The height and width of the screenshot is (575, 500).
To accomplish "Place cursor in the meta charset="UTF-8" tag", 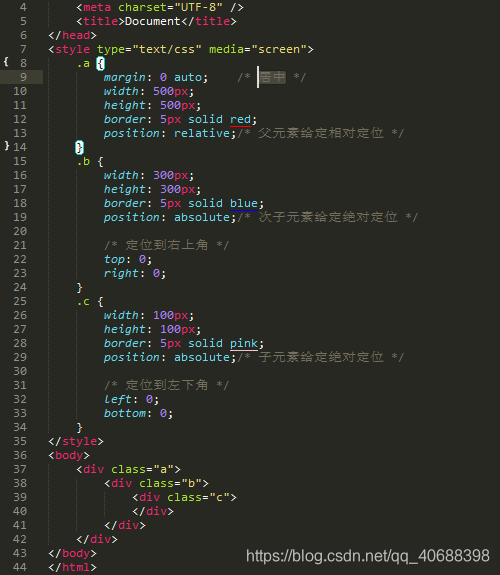I will pyautogui.click(x=160, y=7).
